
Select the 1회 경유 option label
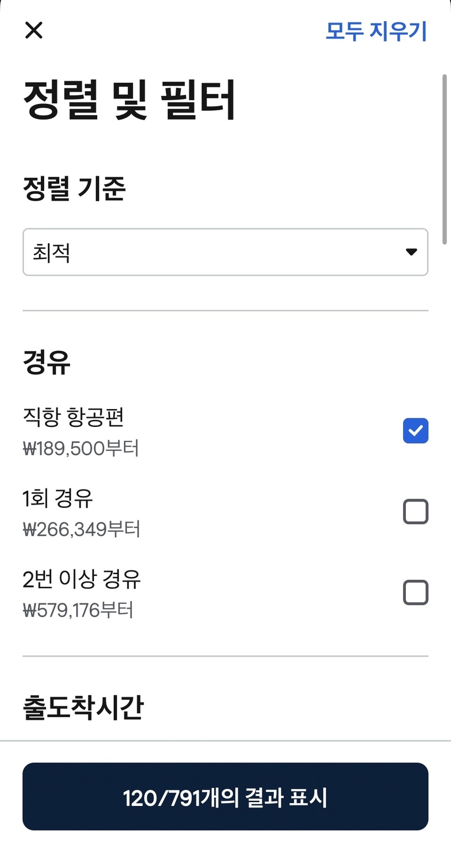pyautogui.click(x=58, y=498)
